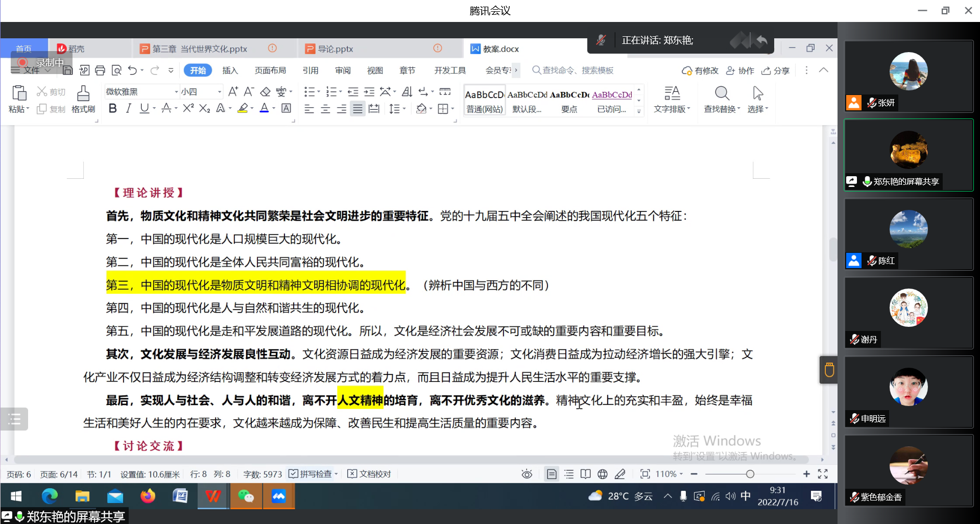
Task: Toggle bold formatting
Action: [x=113, y=108]
